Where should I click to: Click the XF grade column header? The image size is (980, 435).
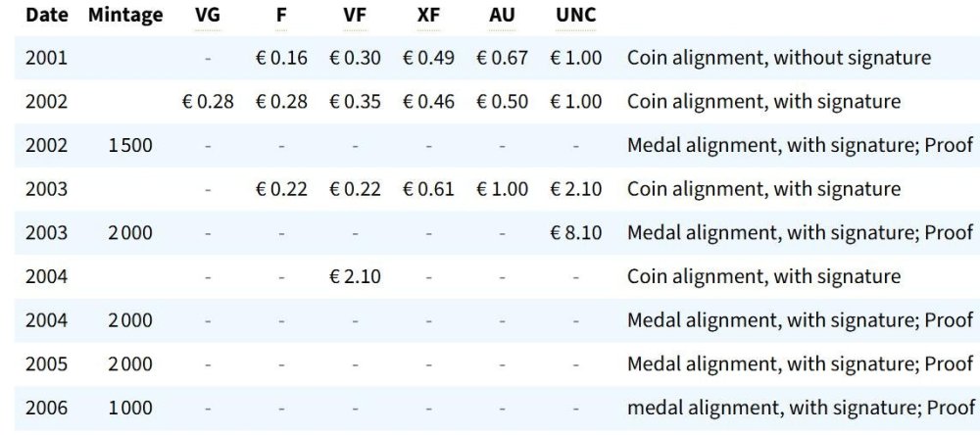click(x=428, y=16)
